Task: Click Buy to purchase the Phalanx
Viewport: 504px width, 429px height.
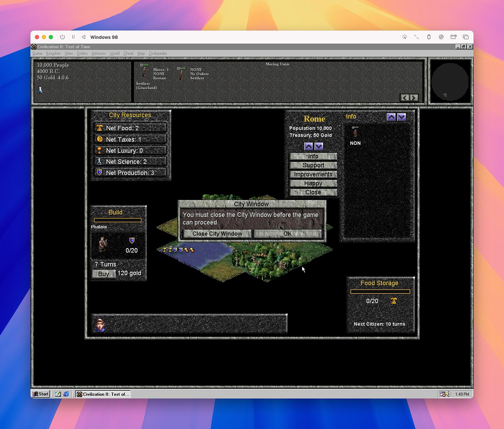Action: coord(104,274)
